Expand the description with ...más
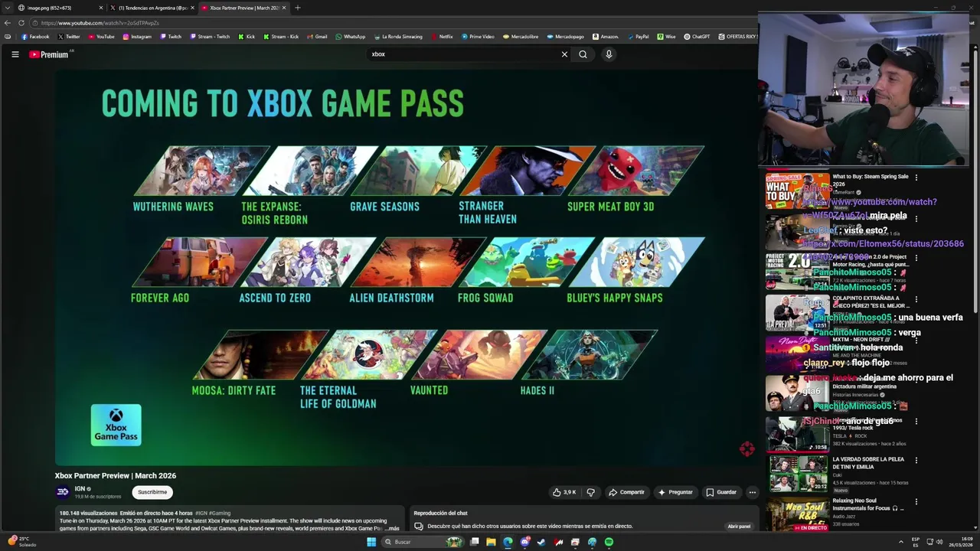This screenshot has width=980, height=551. click(x=391, y=528)
